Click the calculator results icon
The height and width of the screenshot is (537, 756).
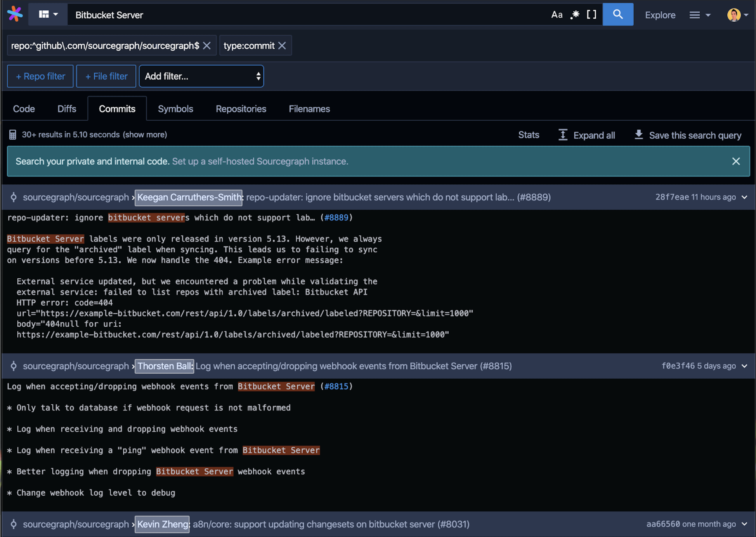13,135
